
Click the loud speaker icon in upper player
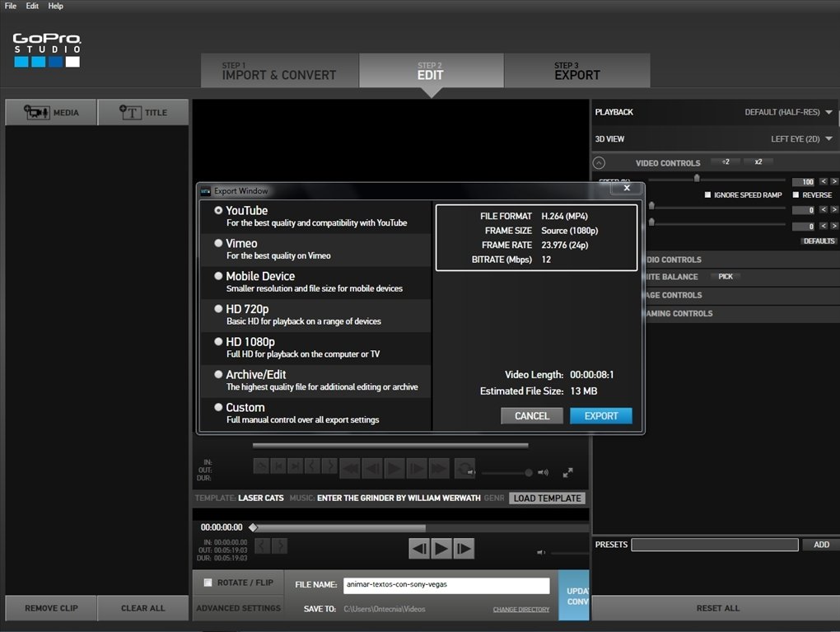pos(544,472)
